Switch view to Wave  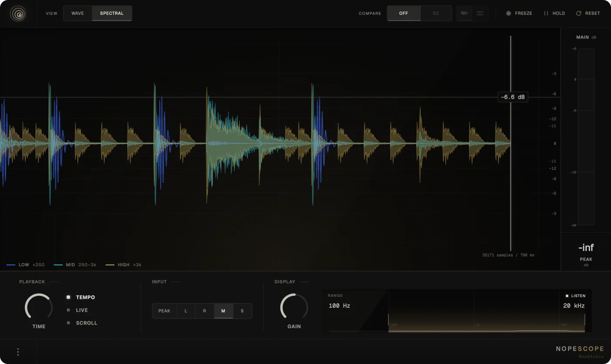(78, 14)
